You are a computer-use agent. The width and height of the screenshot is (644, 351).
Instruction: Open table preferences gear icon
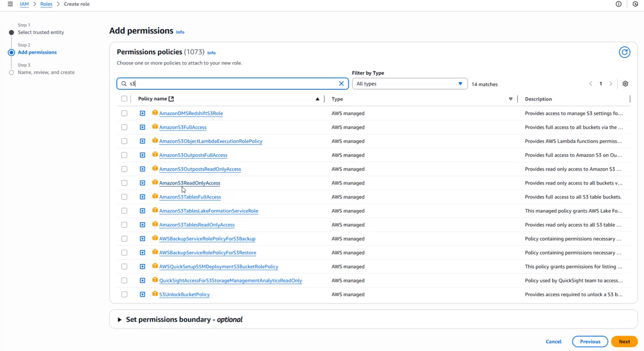click(x=625, y=84)
